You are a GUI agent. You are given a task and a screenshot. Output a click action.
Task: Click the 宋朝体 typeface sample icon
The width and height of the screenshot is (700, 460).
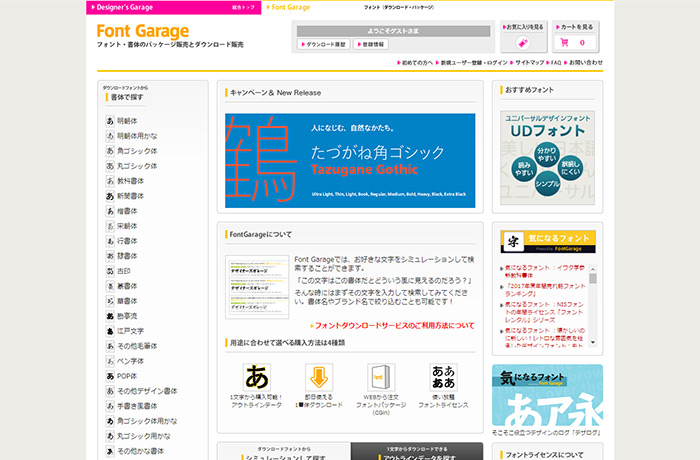[x=110, y=226]
